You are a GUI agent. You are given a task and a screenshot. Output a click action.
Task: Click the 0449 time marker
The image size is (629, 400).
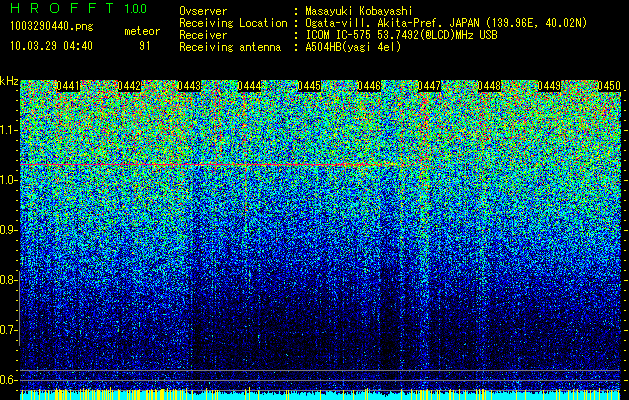pyautogui.click(x=549, y=86)
